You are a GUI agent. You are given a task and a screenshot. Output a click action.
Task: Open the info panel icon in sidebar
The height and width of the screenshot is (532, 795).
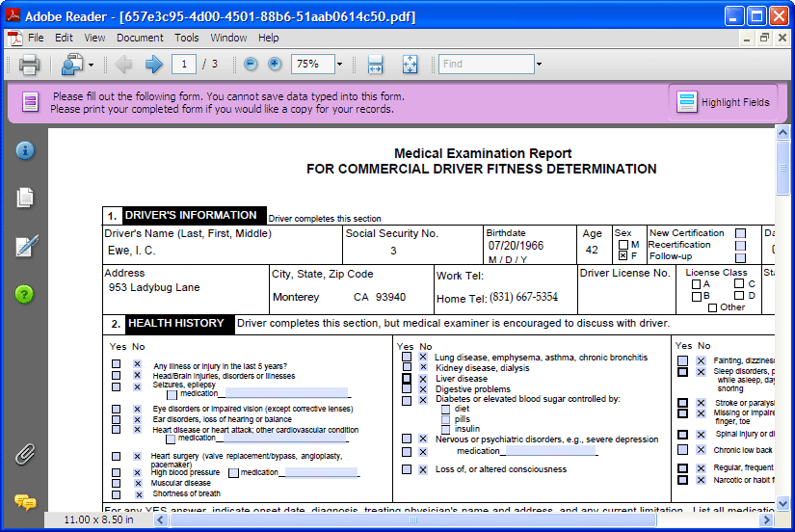[x=25, y=150]
